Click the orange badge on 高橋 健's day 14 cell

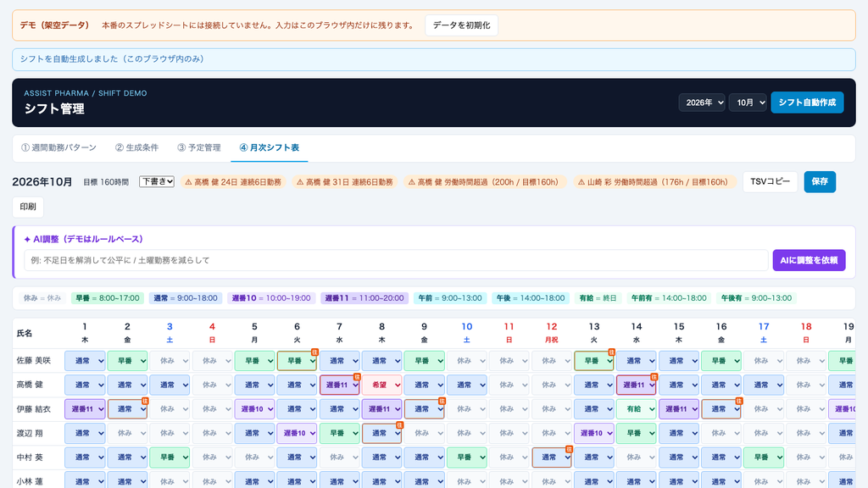[x=654, y=377]
